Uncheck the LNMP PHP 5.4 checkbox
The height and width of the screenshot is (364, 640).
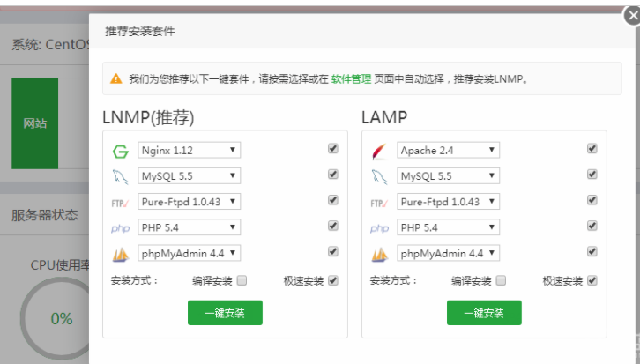click(333, 226)
